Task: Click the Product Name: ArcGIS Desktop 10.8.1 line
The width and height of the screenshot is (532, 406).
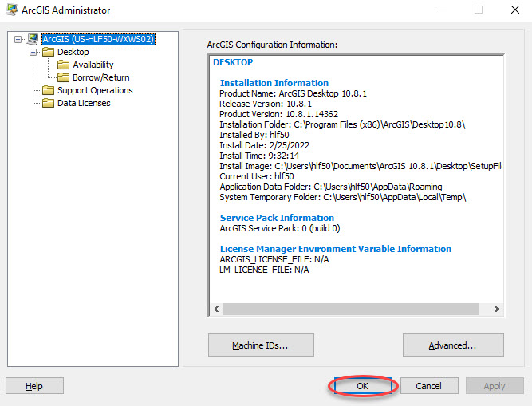Action: pos(294,93)
